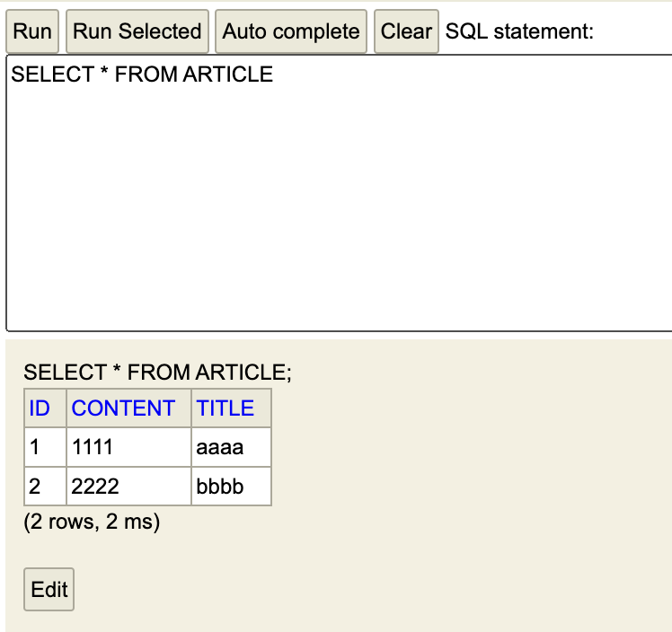
Task: Click the Edit button below results
Action: pos(49,589)
